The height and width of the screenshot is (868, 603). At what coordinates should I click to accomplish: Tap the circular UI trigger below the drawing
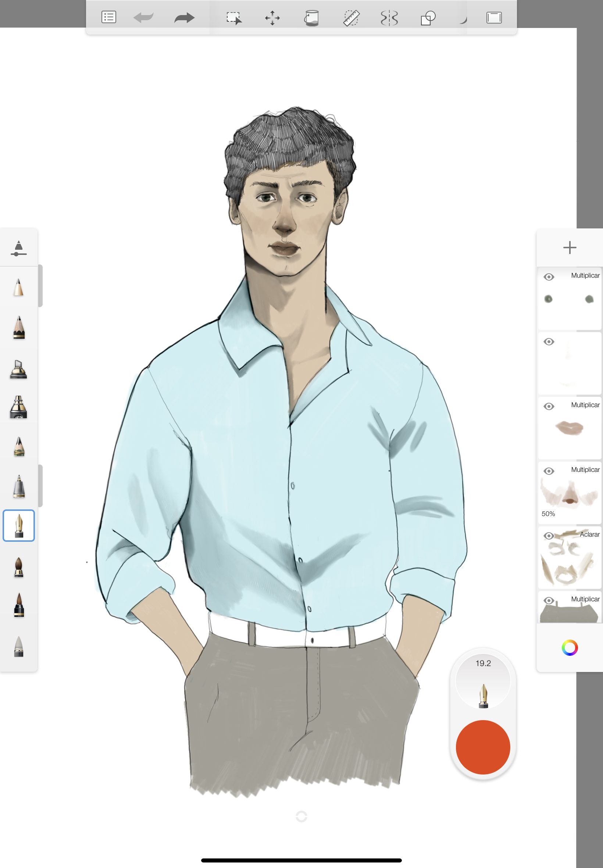[301, 817]
